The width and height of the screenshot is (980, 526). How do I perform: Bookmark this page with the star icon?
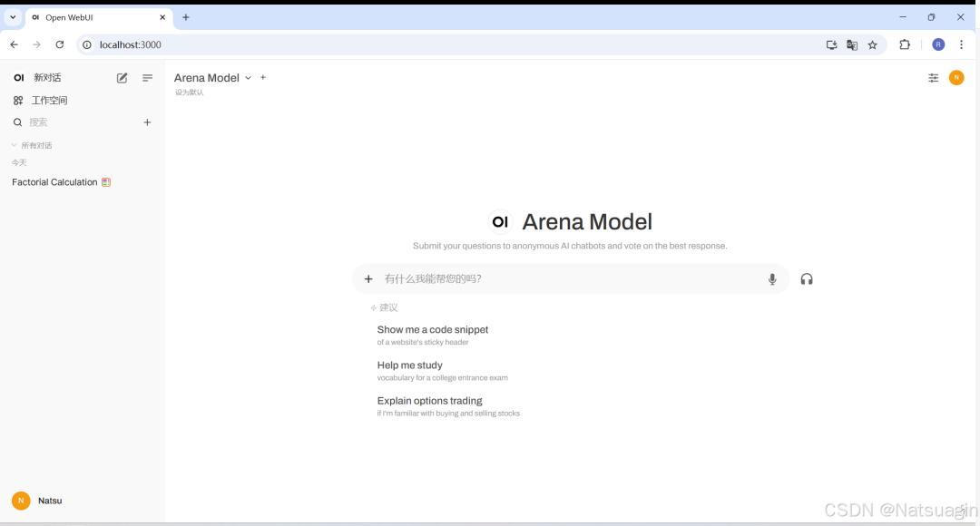pos(873,45)
